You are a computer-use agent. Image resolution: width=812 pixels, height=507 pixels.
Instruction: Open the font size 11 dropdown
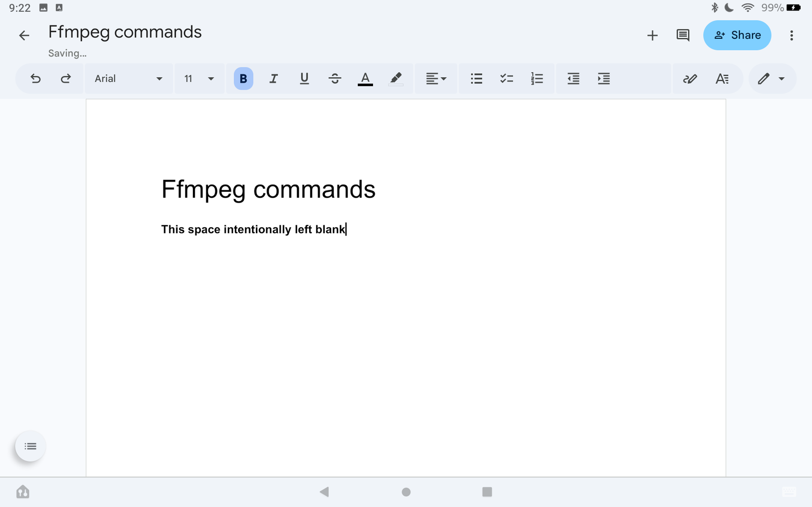pyautogui.click(x=199, y=79)
